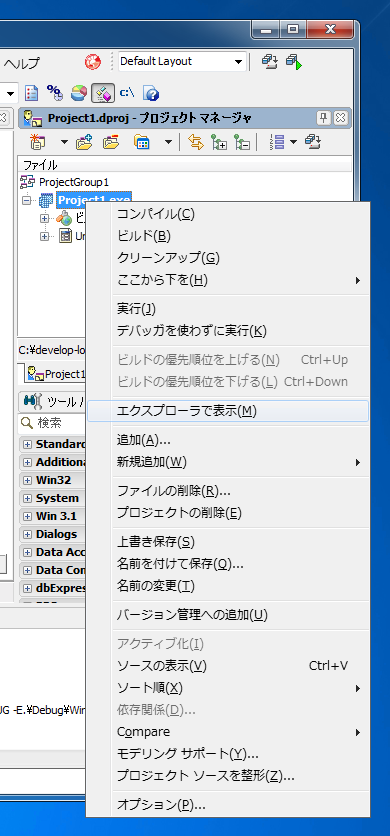Choose 実行(J) from the context menu
Image resolution: width=390 pixels, height=836 pixels.
[228, 309]
